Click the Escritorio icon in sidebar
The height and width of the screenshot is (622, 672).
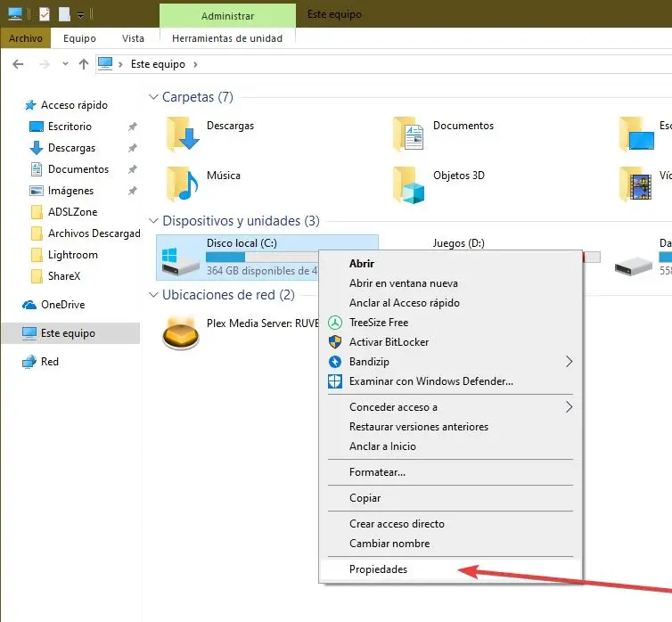coord(37,127)
